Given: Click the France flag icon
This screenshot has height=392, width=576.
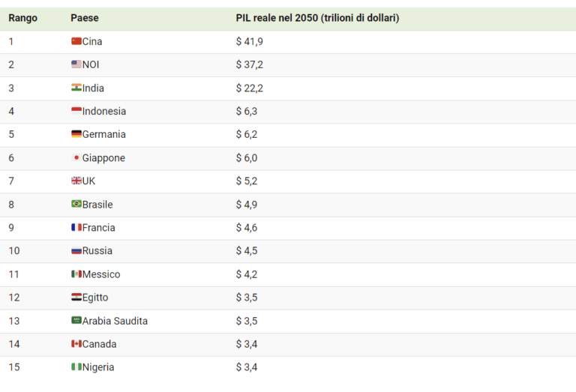Looking at the screenshot, I should pyautogui.click(x=76, y=227).
